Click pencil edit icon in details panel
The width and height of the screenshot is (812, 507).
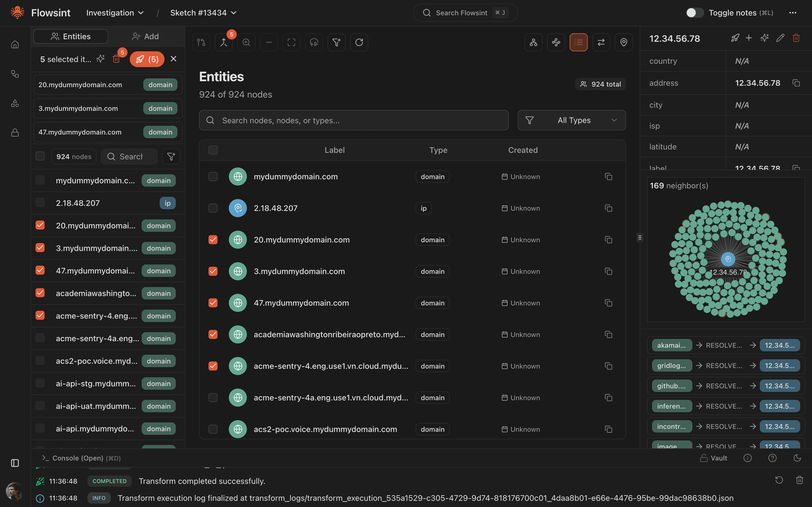tap(780, 38)
